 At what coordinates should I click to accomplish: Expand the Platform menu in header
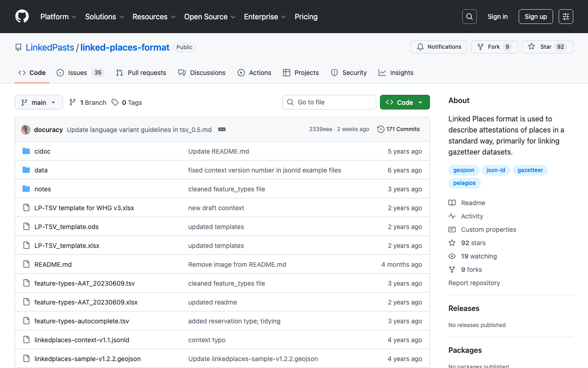59,17
